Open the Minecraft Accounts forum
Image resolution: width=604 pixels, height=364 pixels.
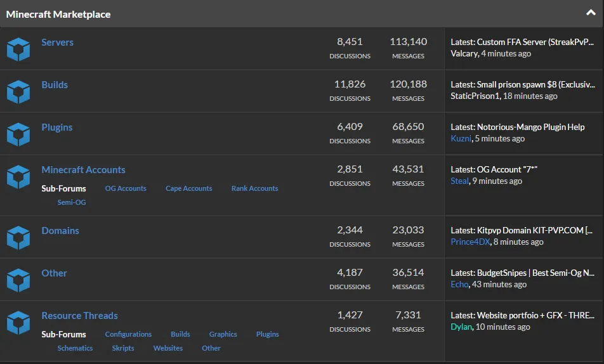(x=83, y=170)
